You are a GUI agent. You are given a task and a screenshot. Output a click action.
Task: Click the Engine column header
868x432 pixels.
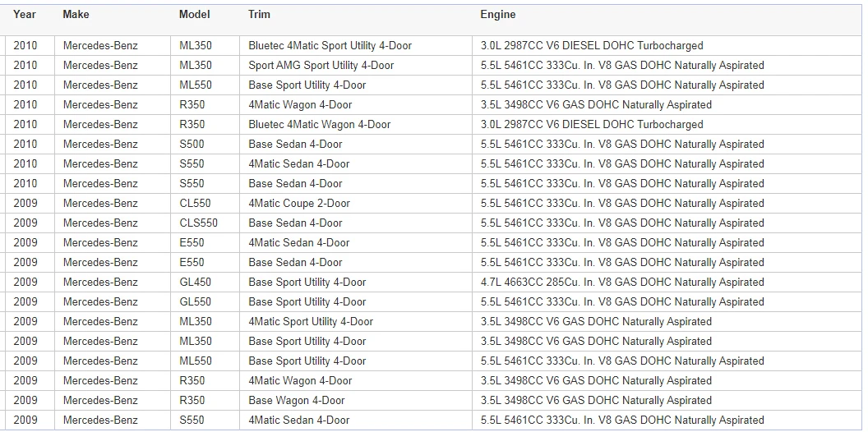497,15
